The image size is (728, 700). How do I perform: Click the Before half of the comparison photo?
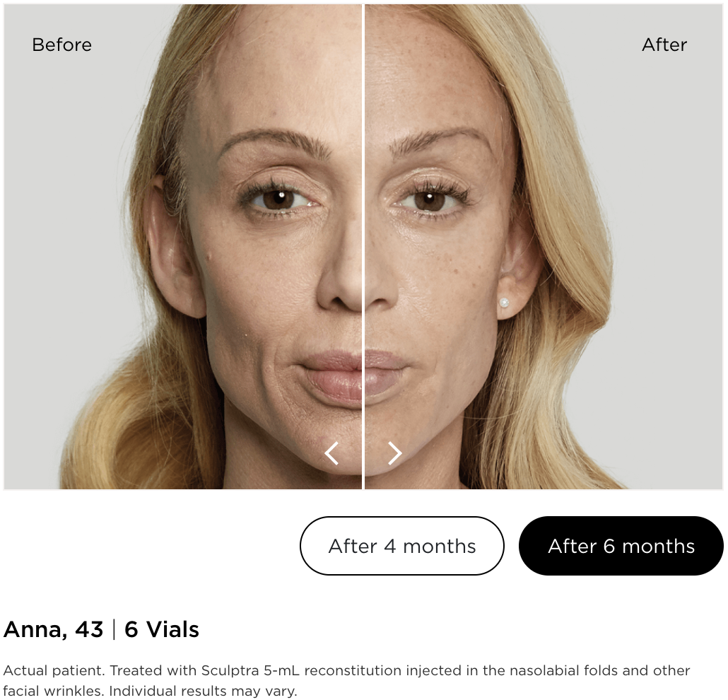tap(182, 246)
